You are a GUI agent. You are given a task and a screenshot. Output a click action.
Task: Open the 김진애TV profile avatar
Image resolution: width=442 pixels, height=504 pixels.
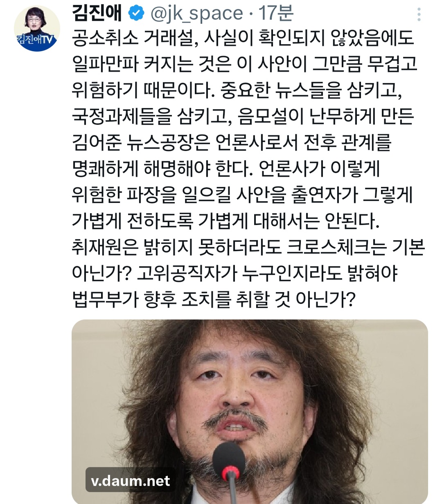click(x=37, y=29)
